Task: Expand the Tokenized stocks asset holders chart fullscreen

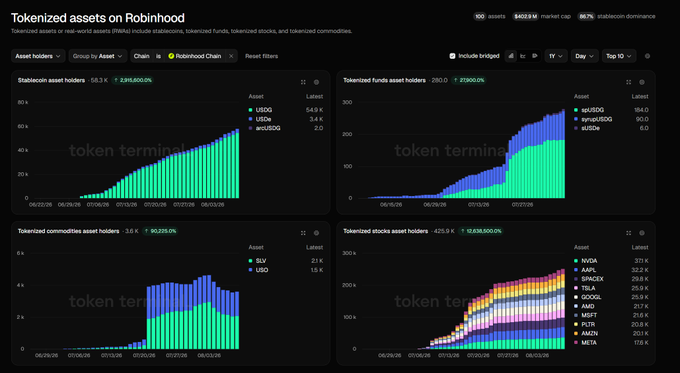Action: pos(628,233)
